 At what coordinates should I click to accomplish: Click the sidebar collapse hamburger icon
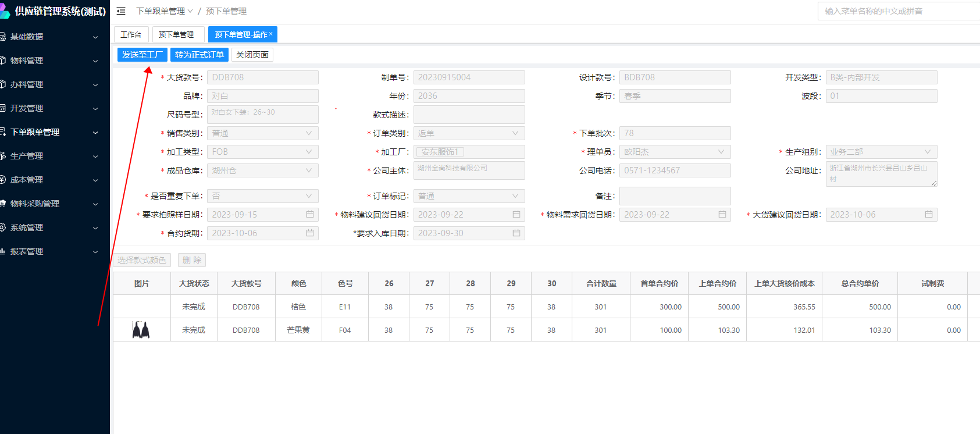(x=121, y=11)
